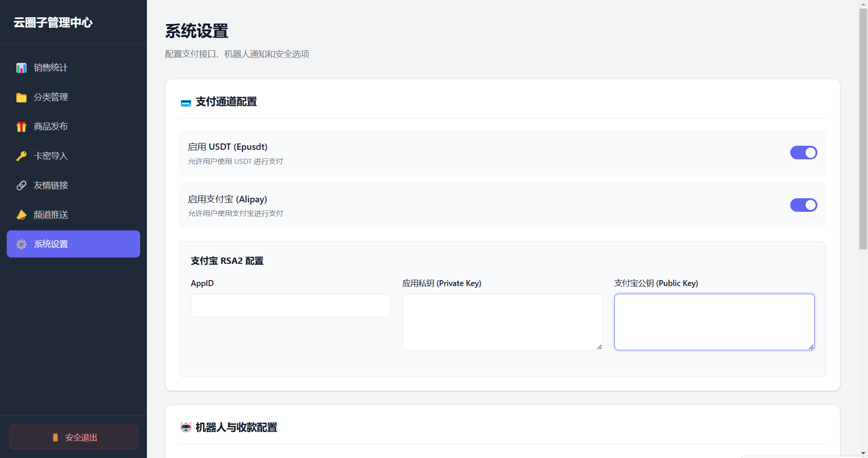The image size is (868, 458).
Task: Focus the 应用私钥 (Private Key) textarea
Action: coord(502,321)
